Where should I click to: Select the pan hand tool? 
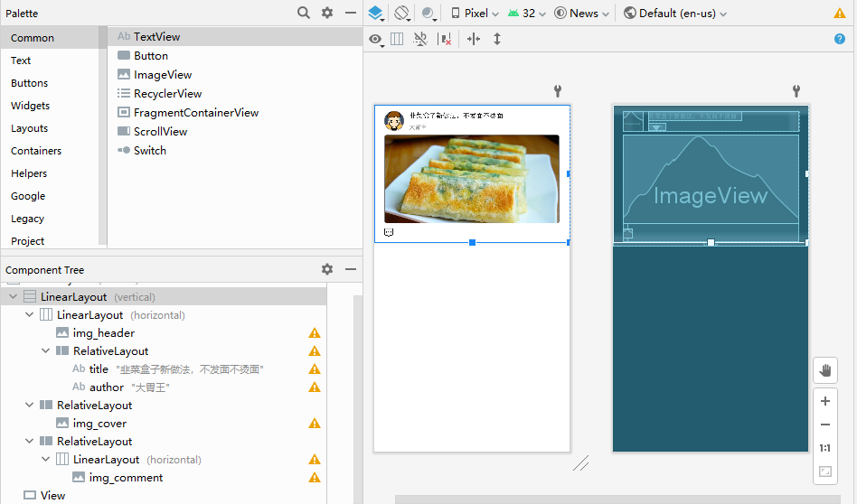(x=824, y=370)
